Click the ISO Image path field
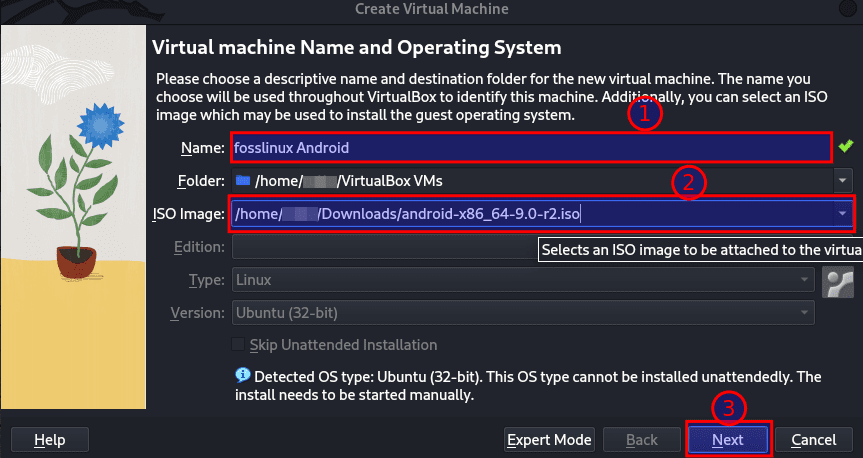 (531, 214)
